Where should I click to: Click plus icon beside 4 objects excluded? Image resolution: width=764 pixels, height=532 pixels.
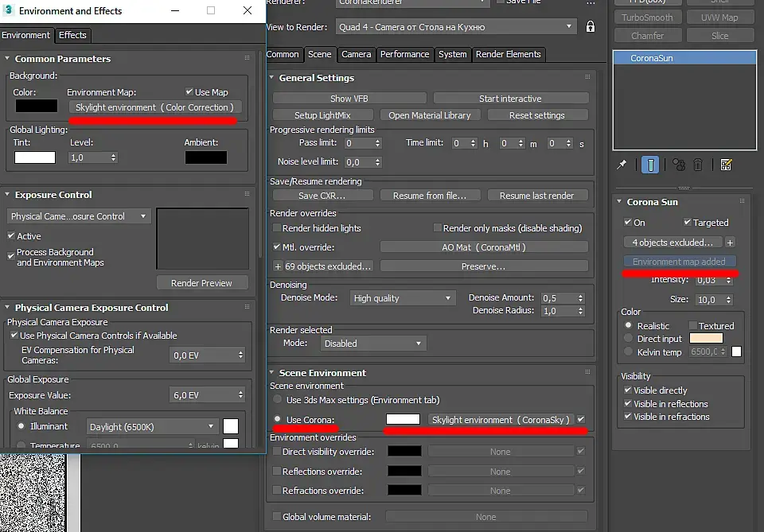tap(730, 243)
